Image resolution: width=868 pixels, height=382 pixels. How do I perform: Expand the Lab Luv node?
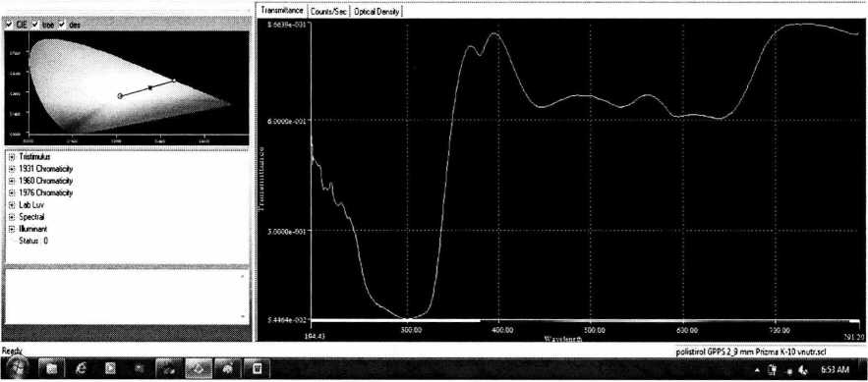point(12,205)
